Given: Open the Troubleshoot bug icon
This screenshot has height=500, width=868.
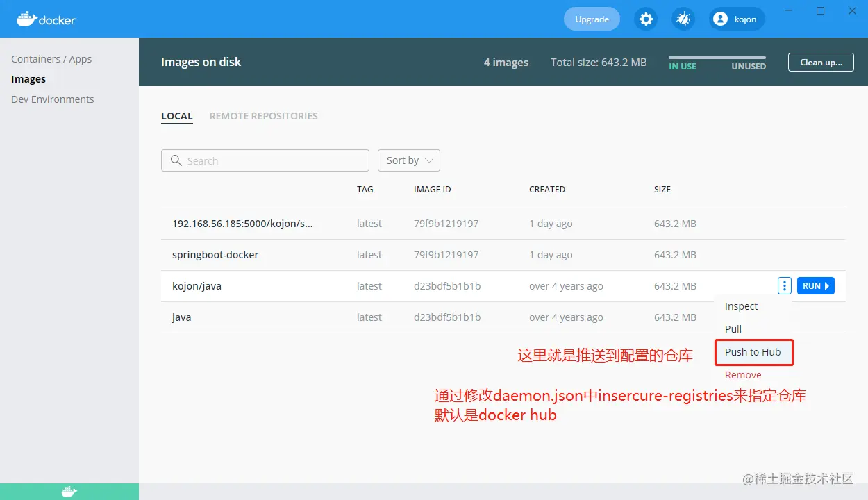Looking at the screenshot, I should click(x=683, y=19).
